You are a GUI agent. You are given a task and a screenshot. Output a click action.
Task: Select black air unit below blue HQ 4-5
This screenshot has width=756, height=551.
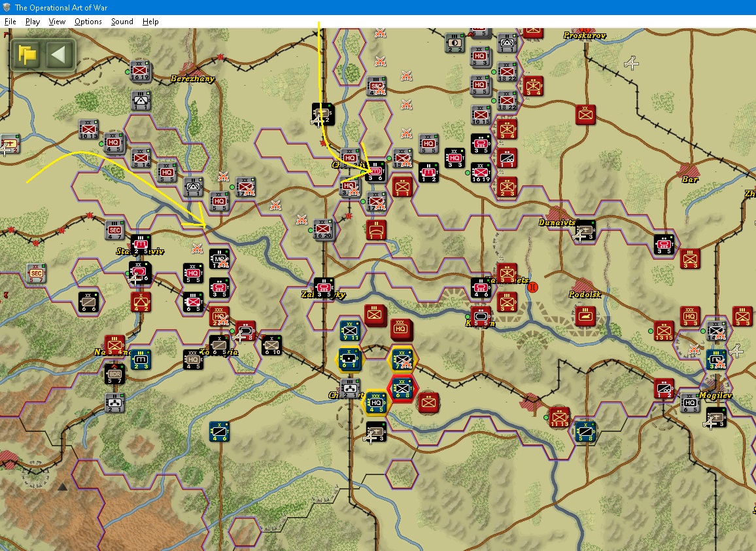(376, 432)
